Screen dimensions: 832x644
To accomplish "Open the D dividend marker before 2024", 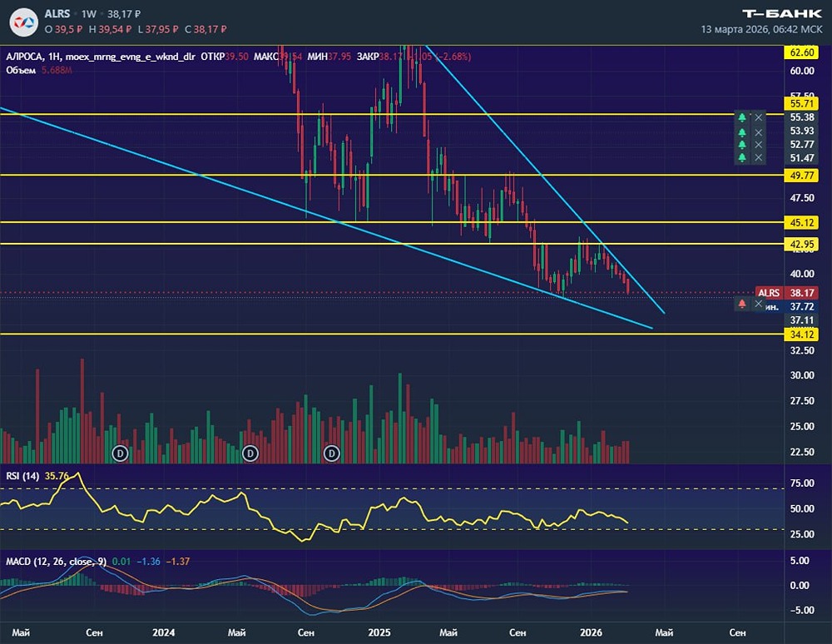I will 120,453.
